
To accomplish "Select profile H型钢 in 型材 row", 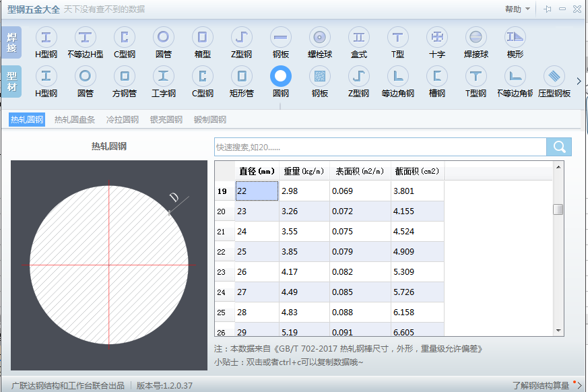I will click(46, 76).
